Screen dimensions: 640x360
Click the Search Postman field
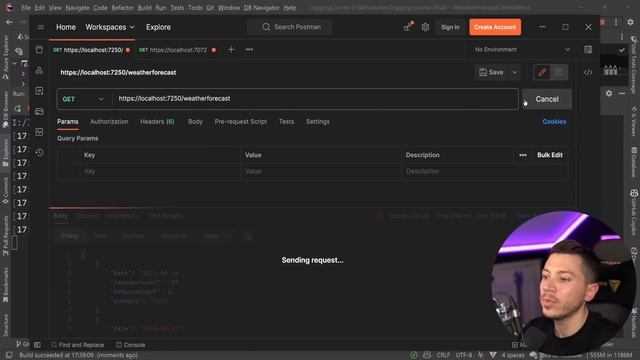[x=290, y=27]
